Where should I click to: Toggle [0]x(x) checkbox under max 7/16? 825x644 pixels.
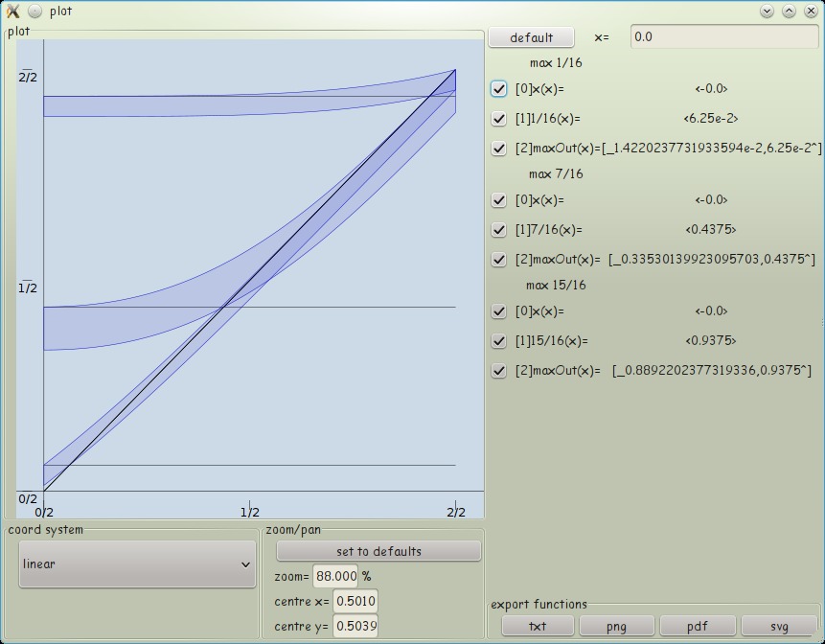499,200
